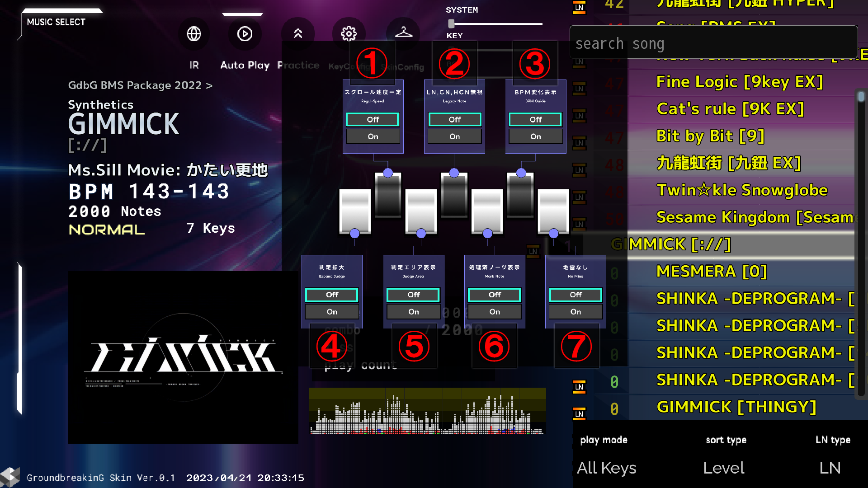
Task: Open Practice mode double-chevron icon
Action: pyautogui.click(x=298, y=34)
